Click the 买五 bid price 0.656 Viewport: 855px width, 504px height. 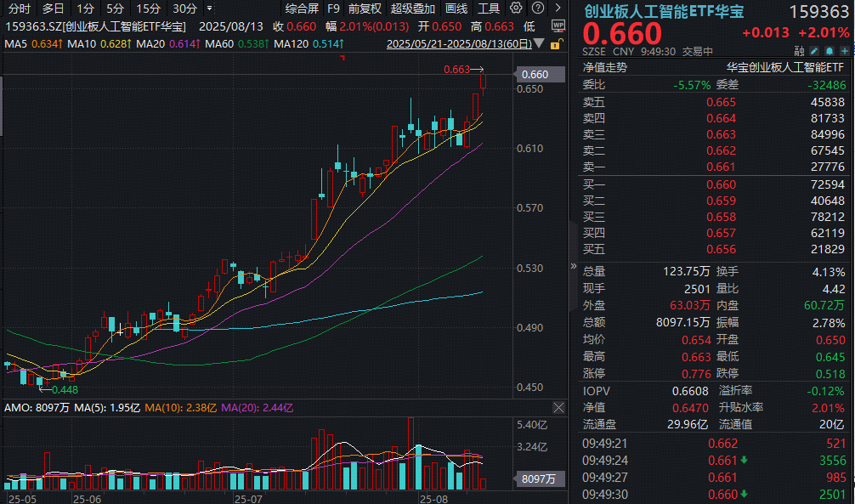(721, 249)
